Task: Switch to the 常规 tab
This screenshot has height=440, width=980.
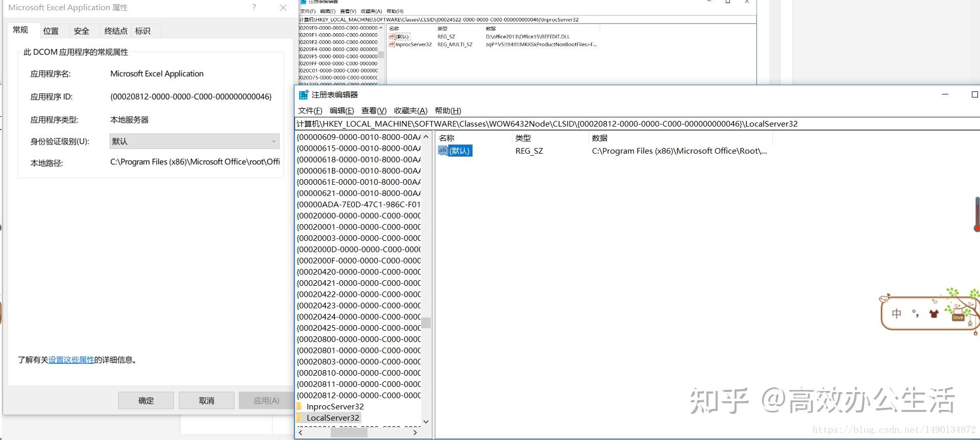Action: click(20, 30)
